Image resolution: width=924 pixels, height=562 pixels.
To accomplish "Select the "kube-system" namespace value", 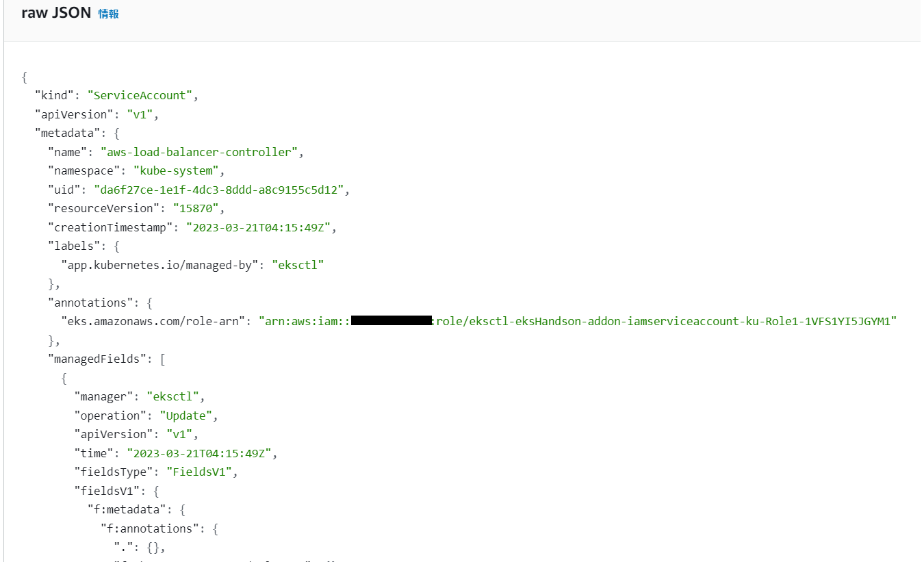I will [x=176, y=171].
